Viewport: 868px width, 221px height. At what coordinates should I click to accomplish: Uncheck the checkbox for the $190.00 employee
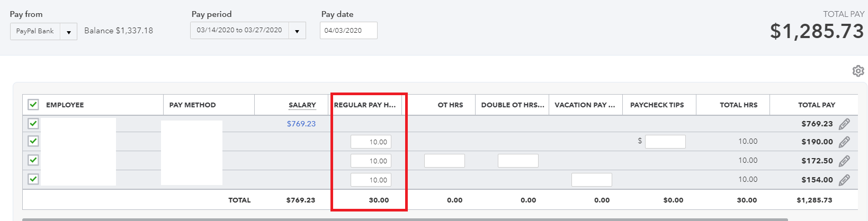33,141
